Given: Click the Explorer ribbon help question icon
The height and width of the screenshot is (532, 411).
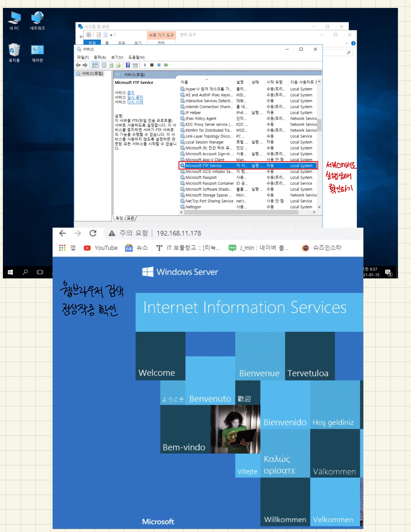Looking at the screenshot, I should (x=353, y=43).
